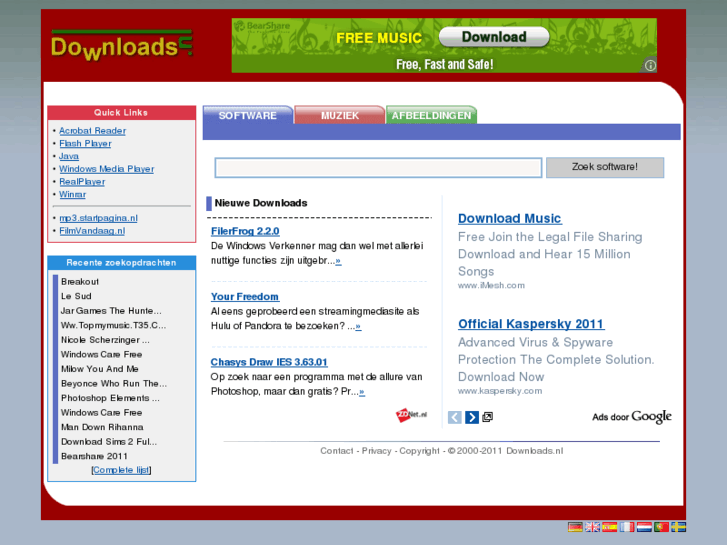Select the Portuguese flag icon

(662, 527)
